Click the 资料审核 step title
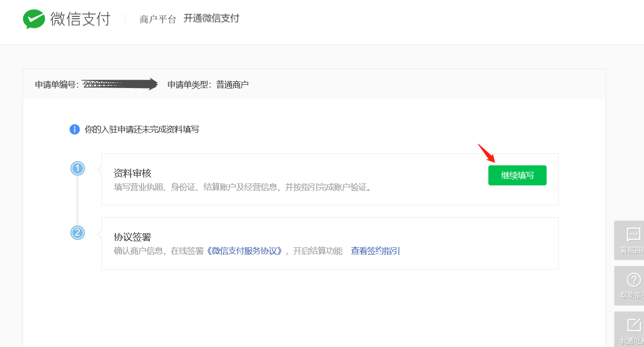 point(133,173)
